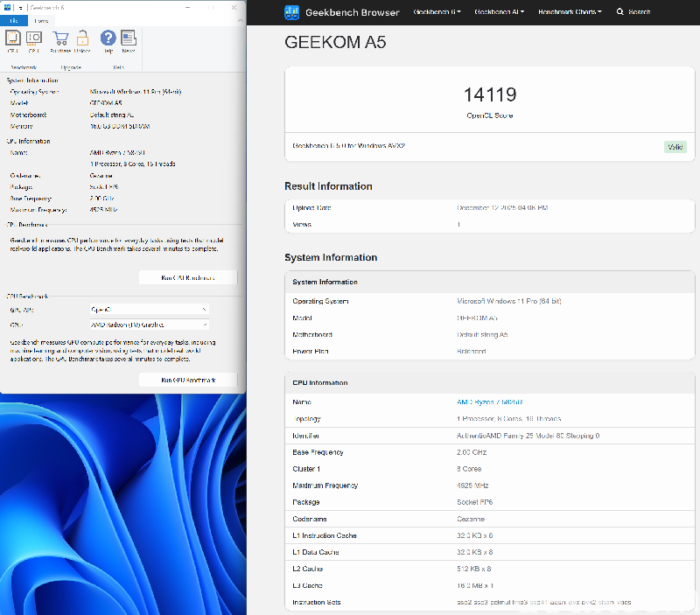The height and width of the screenshot is (615, 700).
Task: Open Purchase via the shopping cart icon
Action: (x=59, y=38)
